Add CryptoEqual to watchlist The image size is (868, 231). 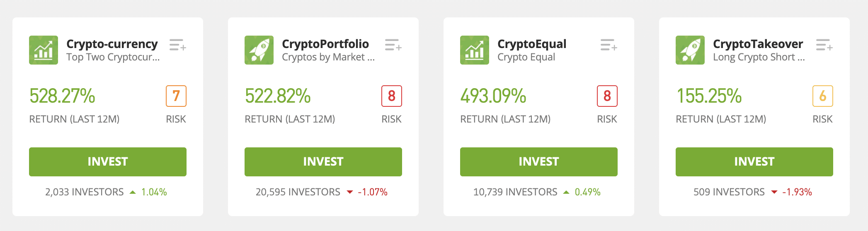[x=609, y=45]
